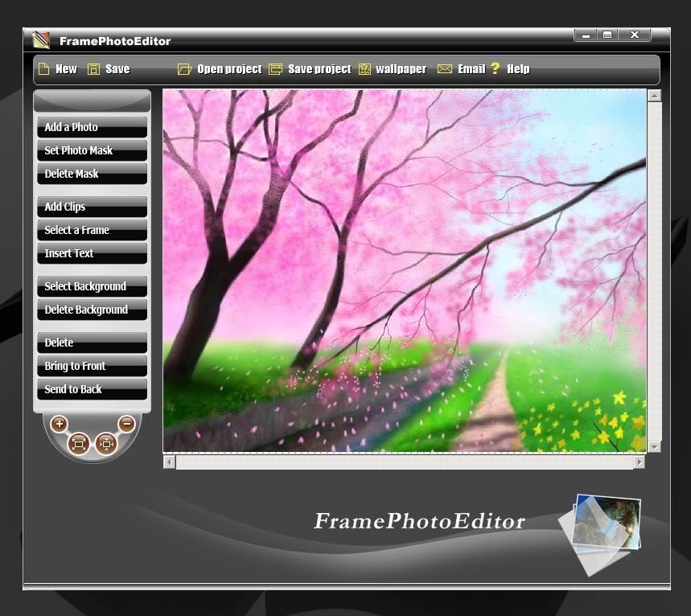Click the shrink-to-fit zoom icon
This screenshot has width=691, height=616.
[107, 443]
